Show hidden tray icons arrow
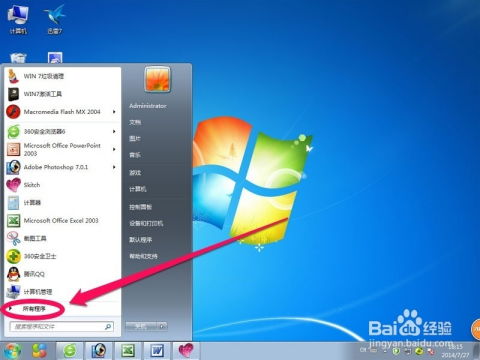 [385, 351]
